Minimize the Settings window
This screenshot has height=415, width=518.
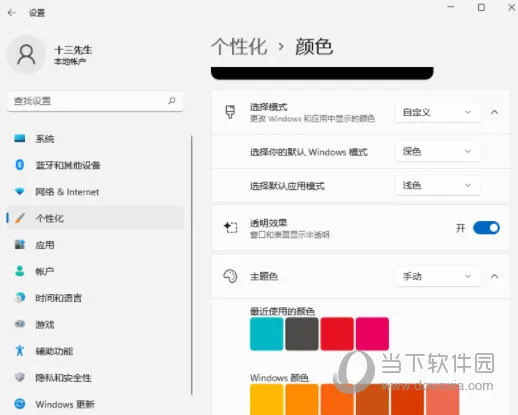pos(451,7)
